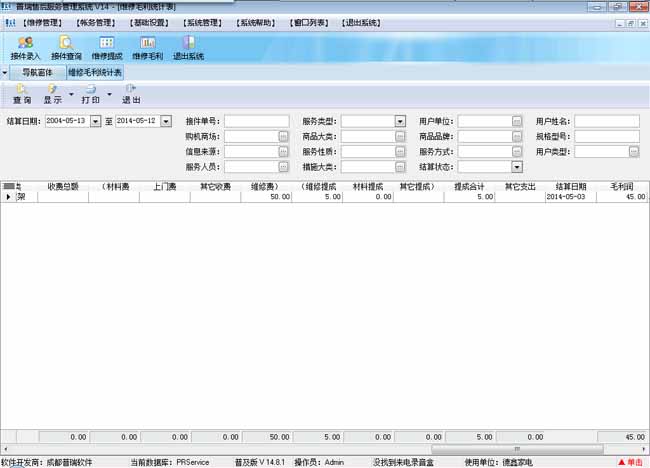Open the 打印 options arrow
The height and width of the screenshot is (468, 650).
pyautogui.click(x=109, y=95)
